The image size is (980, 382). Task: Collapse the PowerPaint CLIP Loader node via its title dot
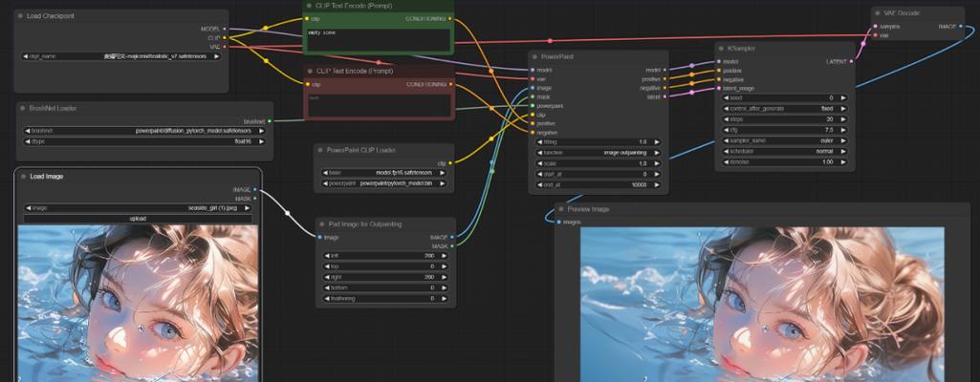[320, 150]
